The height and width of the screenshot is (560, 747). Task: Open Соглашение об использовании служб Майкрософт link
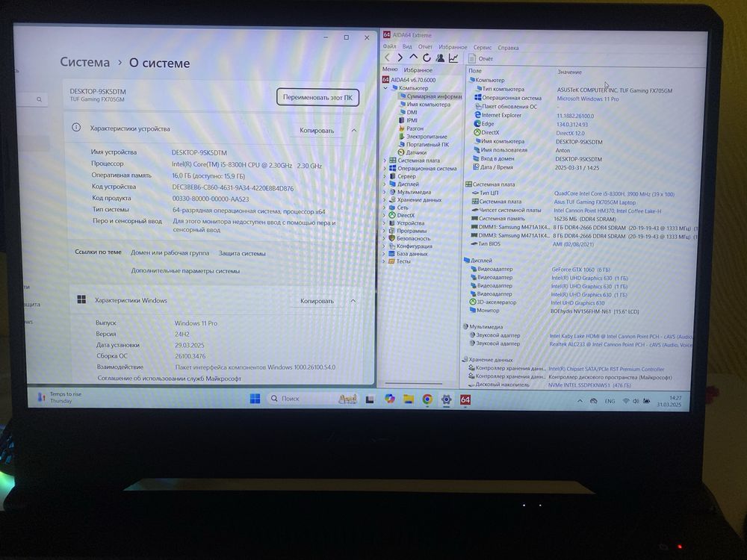click(169, 379)
